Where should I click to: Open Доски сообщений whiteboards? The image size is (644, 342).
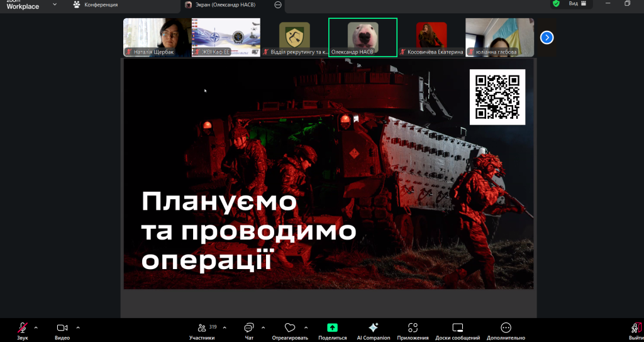457,328
